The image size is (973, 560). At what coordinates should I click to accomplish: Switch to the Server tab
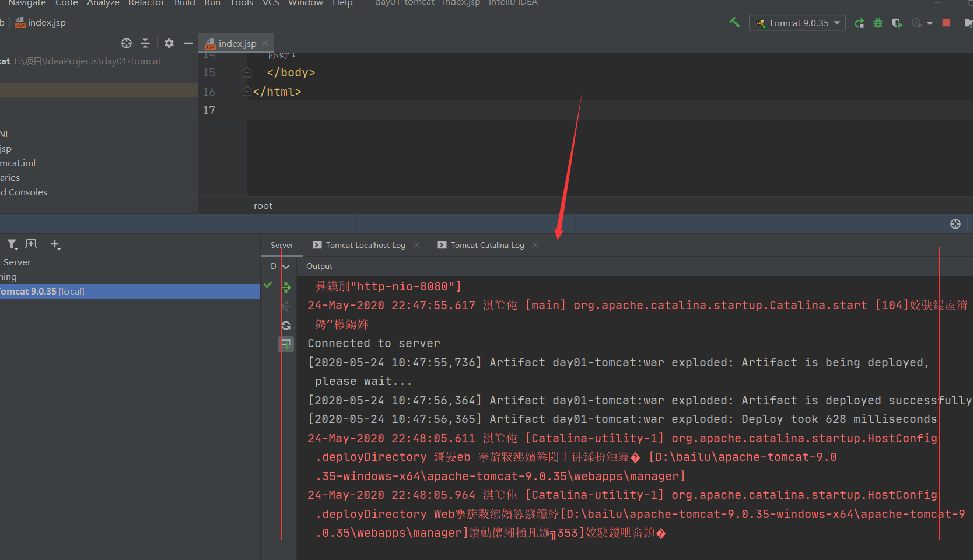282,245
